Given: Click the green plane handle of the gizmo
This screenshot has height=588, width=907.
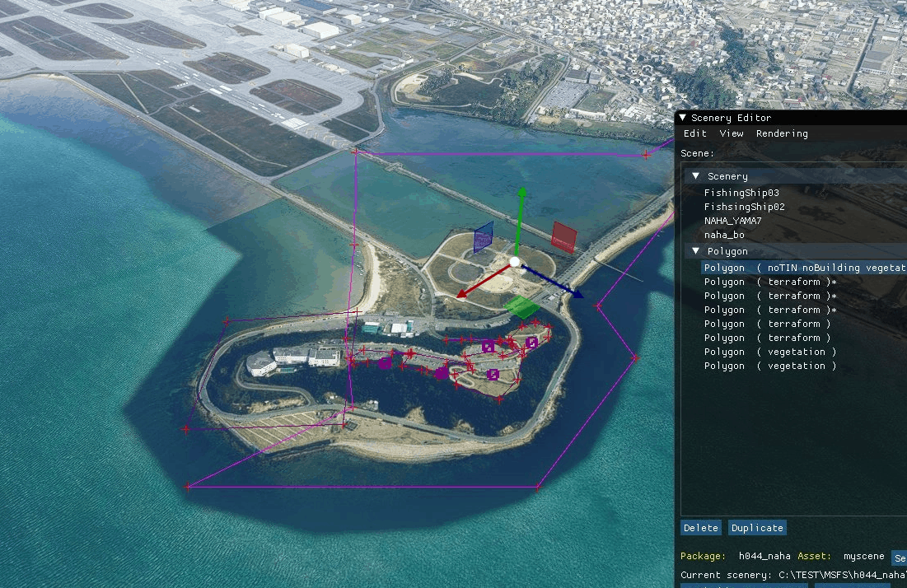Looking at the screenshot, I should pyautogui.click(x=521, y=306).
